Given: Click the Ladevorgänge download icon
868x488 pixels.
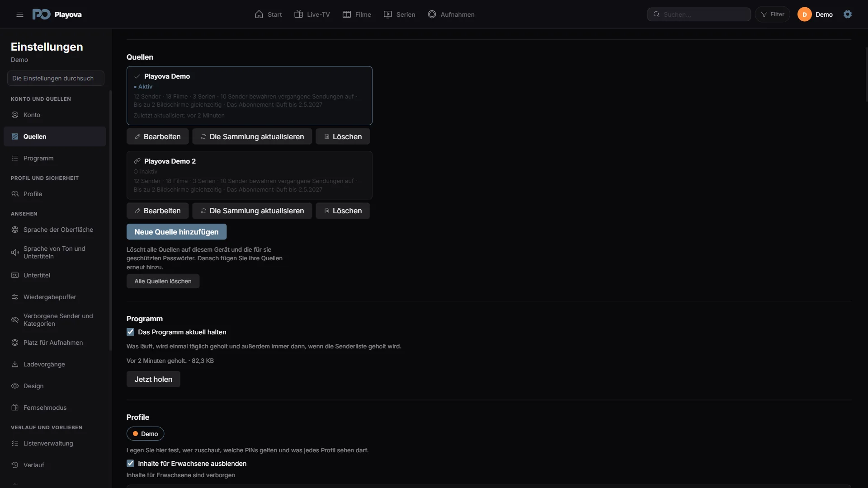Looking at the screenshot, I should (15, 364).
